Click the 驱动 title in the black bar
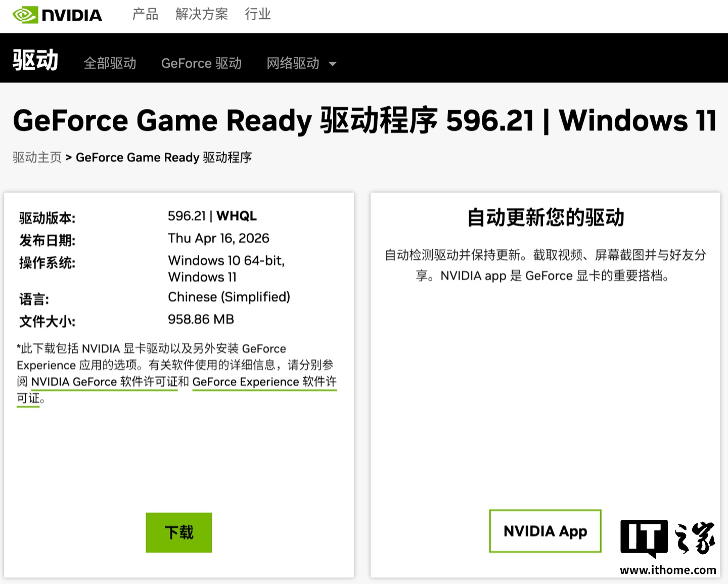 click(x=35, y=60)
